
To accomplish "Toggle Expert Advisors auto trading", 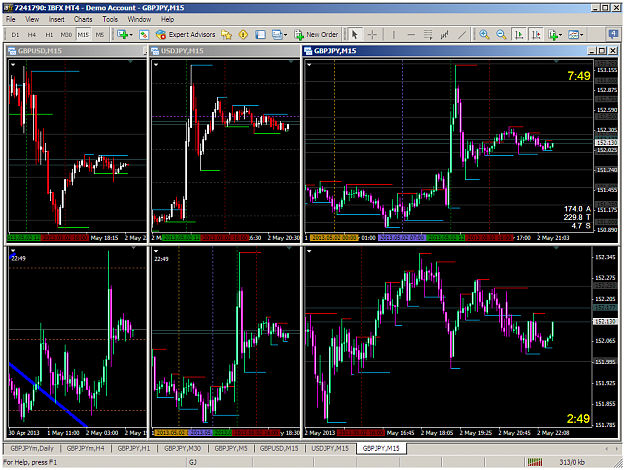I will pos(185,35).
